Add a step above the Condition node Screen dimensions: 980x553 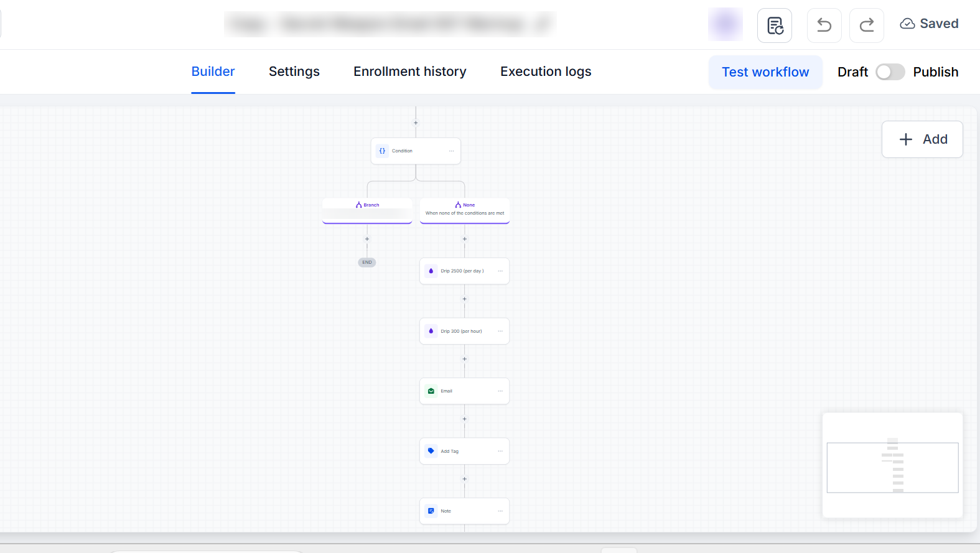click(x=416, y=123)
